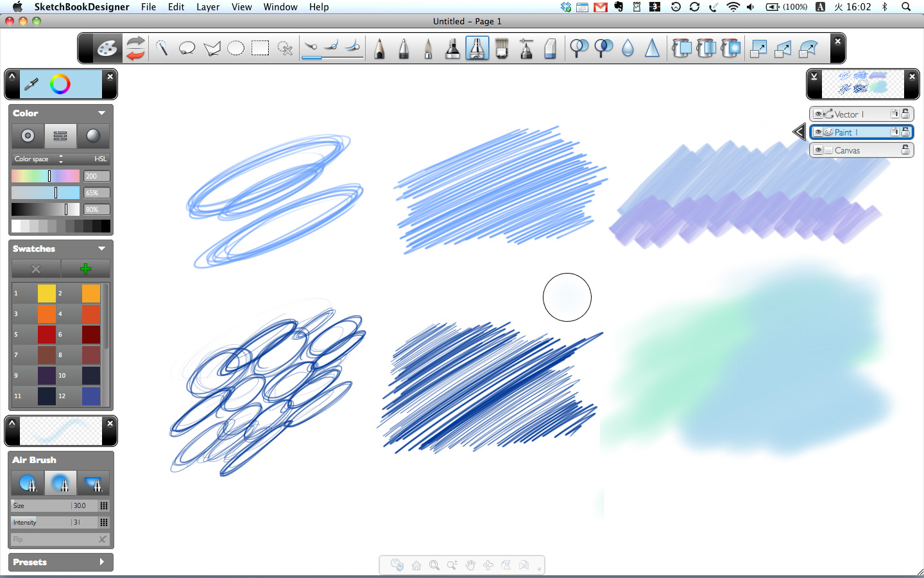This screenshot has height=578, width=924.
Task: Open the Color space dropdown
Action: tap(61, 159)
